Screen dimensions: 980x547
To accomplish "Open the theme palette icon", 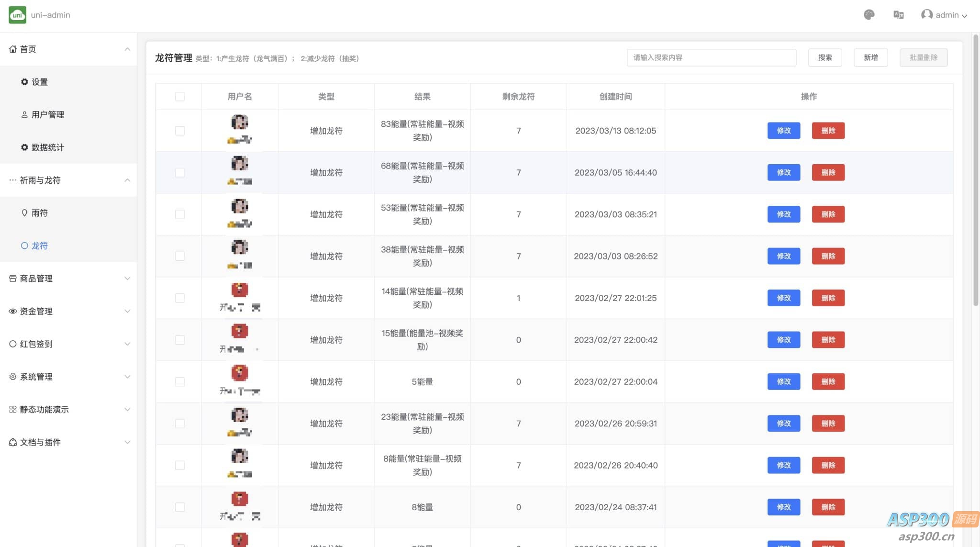I will [869, 15].
